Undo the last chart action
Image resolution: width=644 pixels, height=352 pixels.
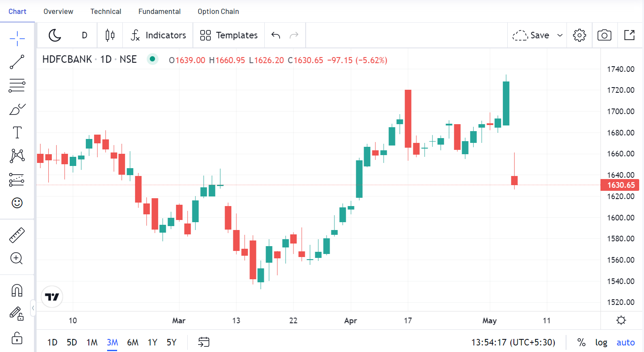276,35
